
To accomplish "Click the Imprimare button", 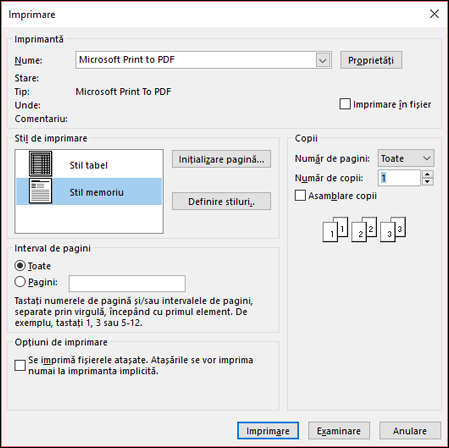I will click(268, 431).
